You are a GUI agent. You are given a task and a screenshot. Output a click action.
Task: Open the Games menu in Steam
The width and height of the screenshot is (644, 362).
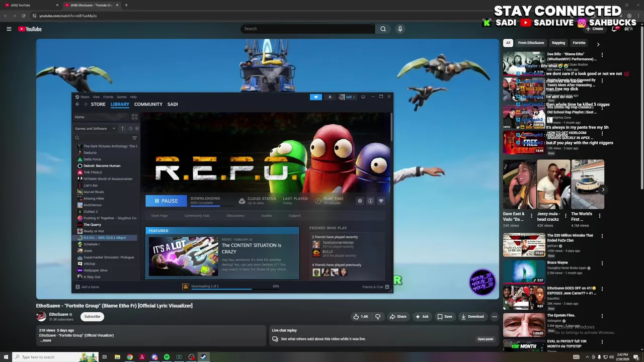click(122, 97)
